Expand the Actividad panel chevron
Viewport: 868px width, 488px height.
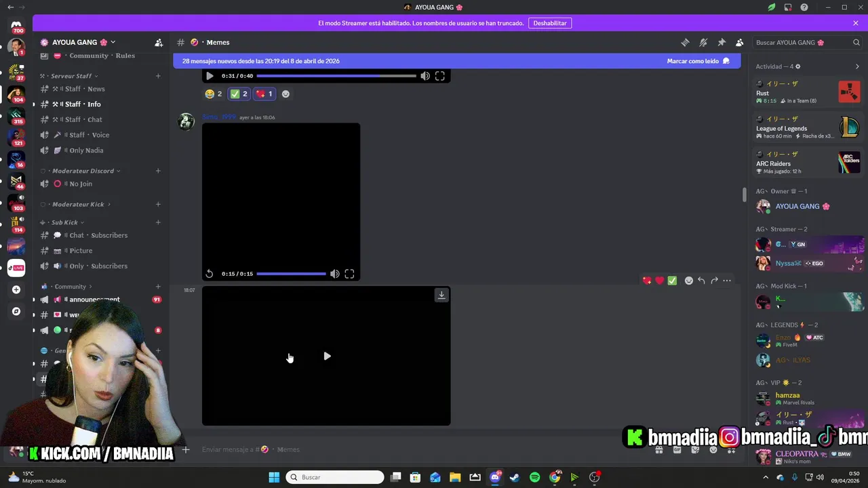coord(857,66)
